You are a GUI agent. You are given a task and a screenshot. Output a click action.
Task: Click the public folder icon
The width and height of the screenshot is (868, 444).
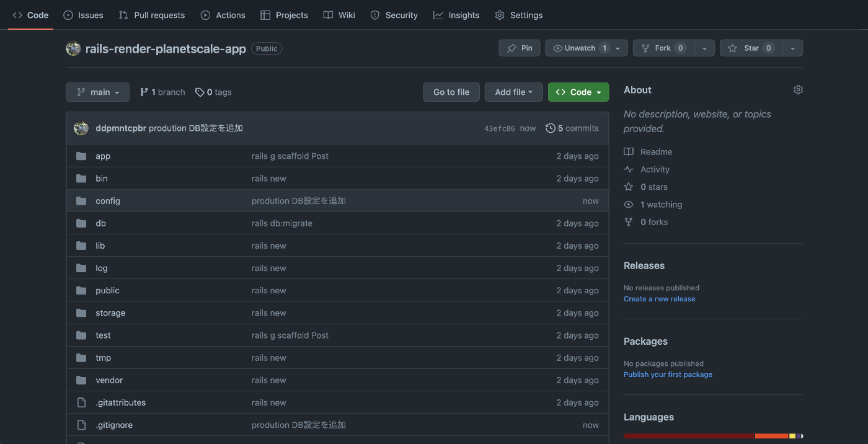coord(81,290)
